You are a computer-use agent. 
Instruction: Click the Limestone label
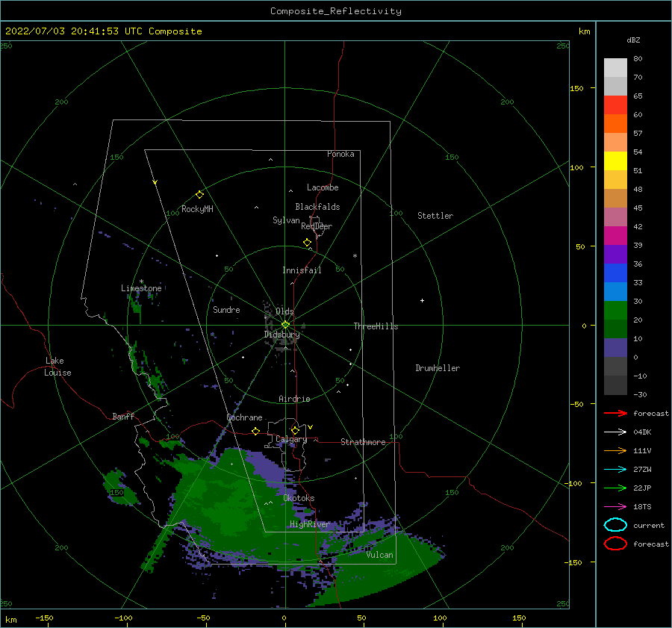[x=141, y=288]
